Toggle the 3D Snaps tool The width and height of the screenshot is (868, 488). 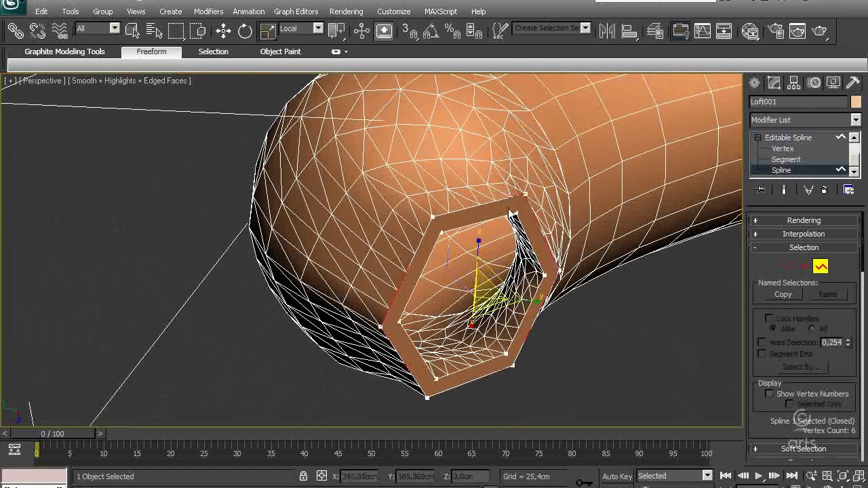409,30
